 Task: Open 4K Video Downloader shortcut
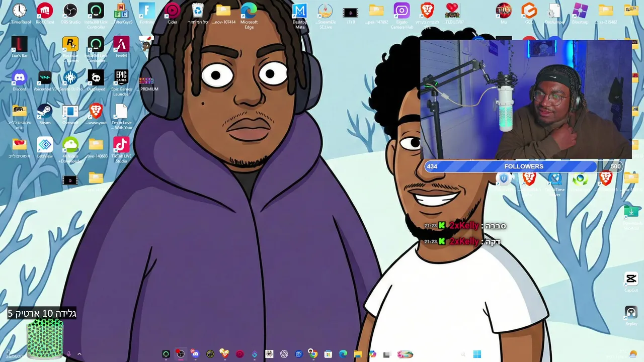coord(70,150)
